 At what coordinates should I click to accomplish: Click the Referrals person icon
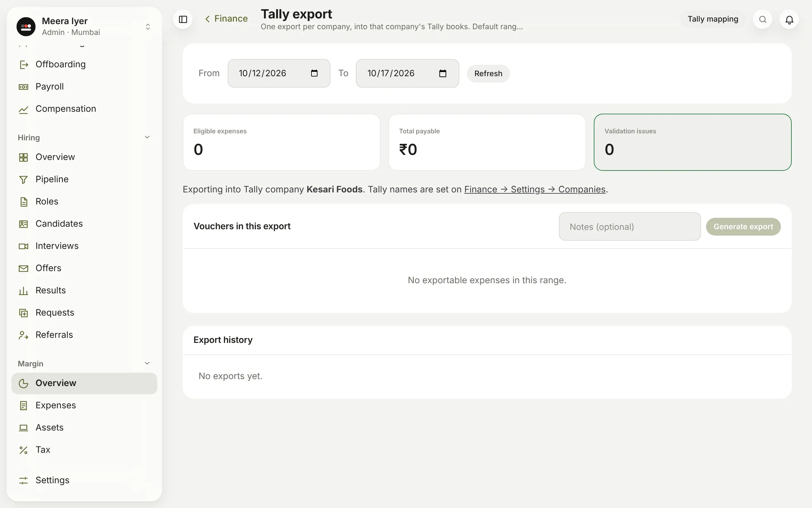tap(23, 335)
